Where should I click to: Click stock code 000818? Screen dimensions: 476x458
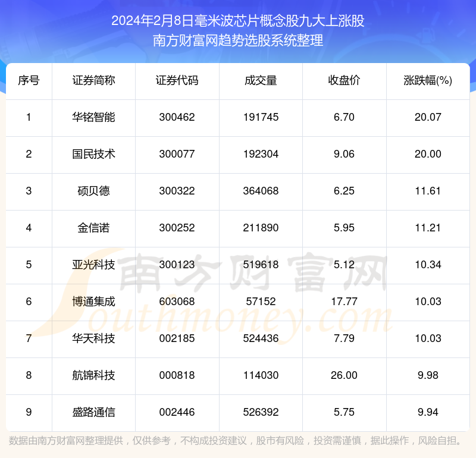coord(177,375)
